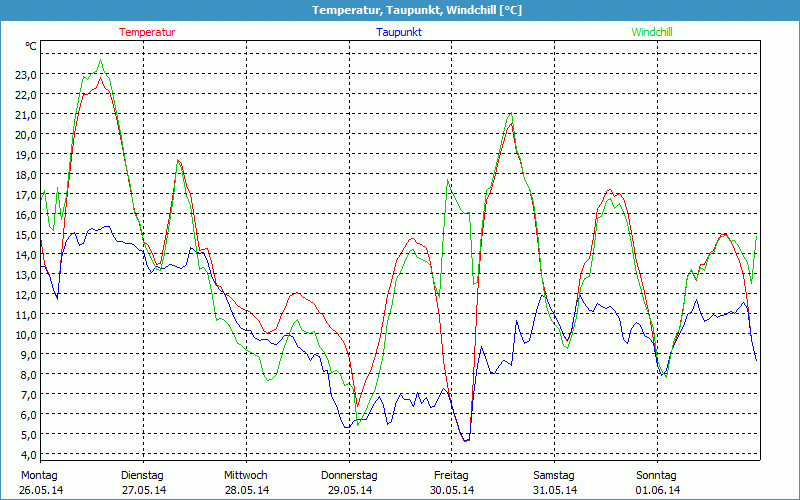The width and height of the screenshot is (800, 500).
Task: Select the 6,0 y-axis value
Action: point(28,415)
